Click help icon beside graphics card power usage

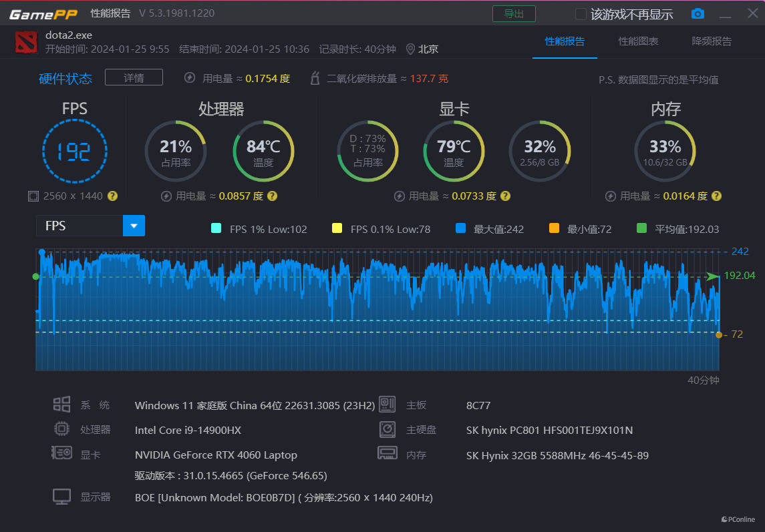(505, 196)
